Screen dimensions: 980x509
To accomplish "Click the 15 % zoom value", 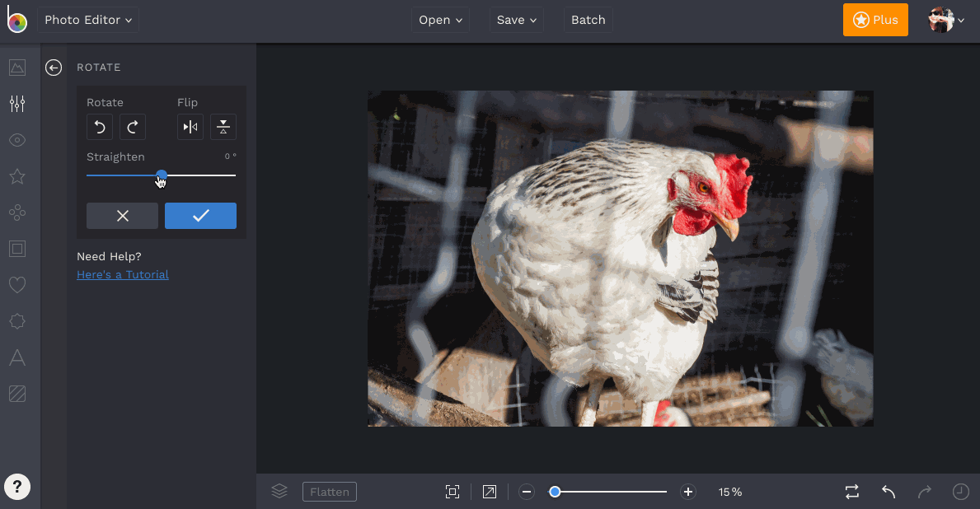I will pyautogui.click(x=730, y=493).
